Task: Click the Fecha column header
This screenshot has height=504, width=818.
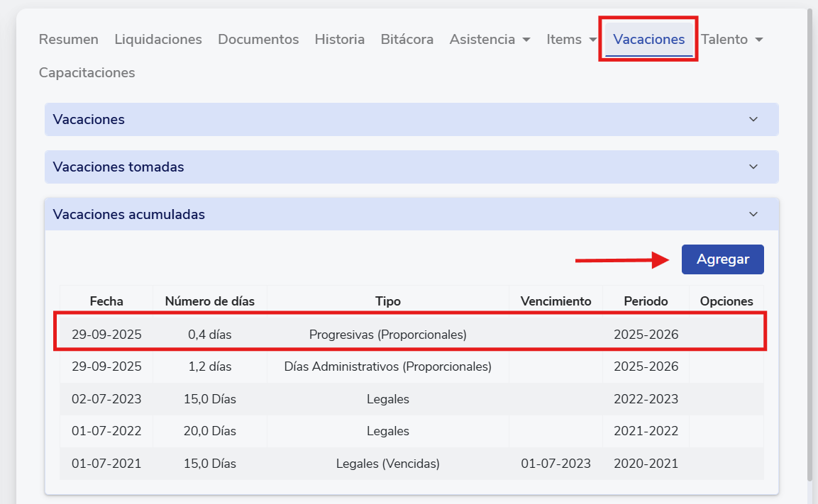Action: click(106, 301)
